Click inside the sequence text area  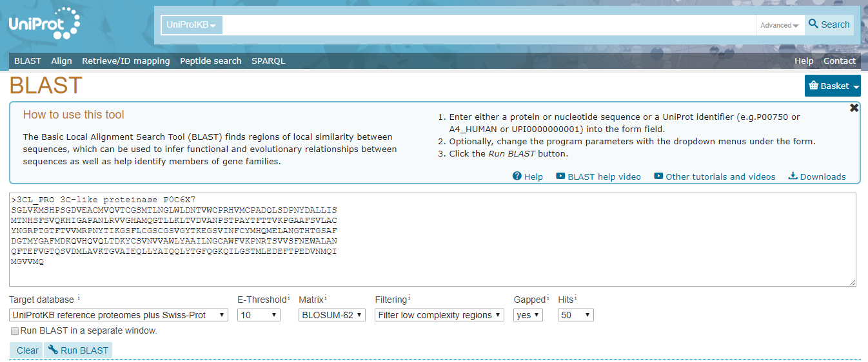click(433, 239)
